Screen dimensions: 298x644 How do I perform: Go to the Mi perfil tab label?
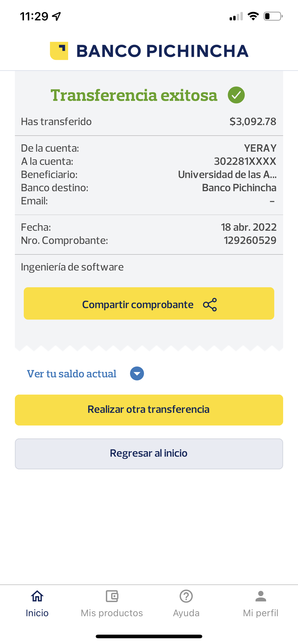click(261, 613)
